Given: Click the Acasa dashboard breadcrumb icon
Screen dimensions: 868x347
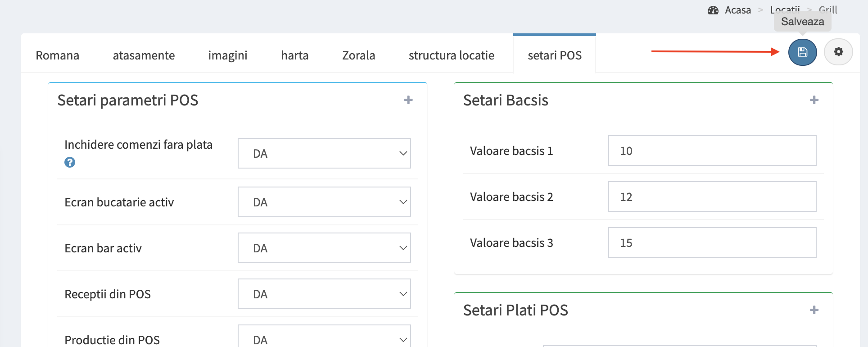Looking at the screenshot, I should [713, 10].
